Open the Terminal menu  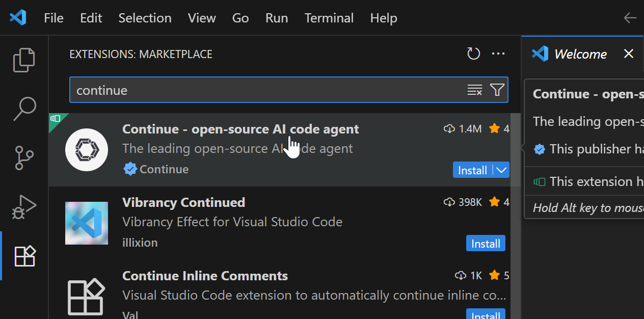[x=329, y=18]
